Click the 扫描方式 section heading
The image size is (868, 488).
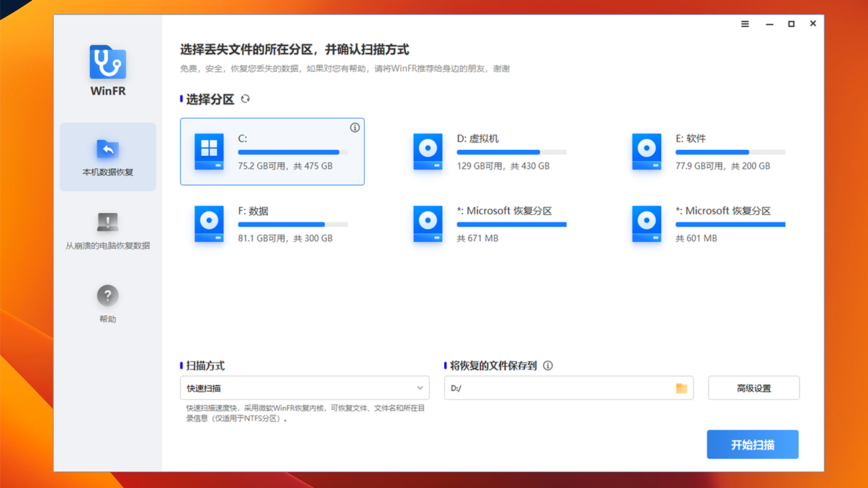[x=205, y=365]
